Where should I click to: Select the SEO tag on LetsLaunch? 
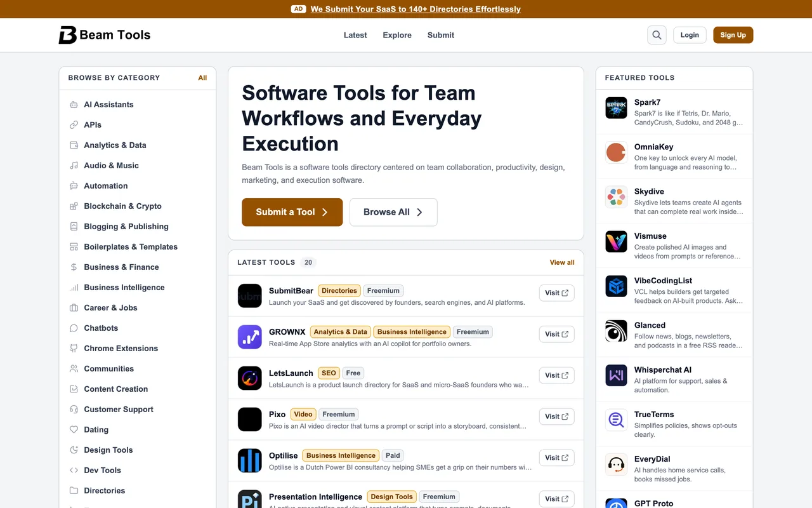click(x=329, y=373)
